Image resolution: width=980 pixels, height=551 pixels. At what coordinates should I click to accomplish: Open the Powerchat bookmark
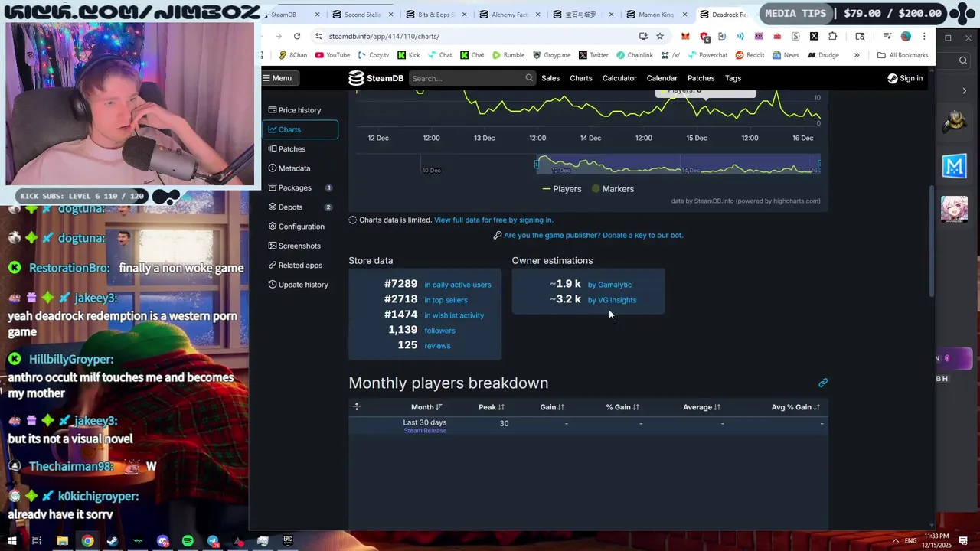point(707,55)
